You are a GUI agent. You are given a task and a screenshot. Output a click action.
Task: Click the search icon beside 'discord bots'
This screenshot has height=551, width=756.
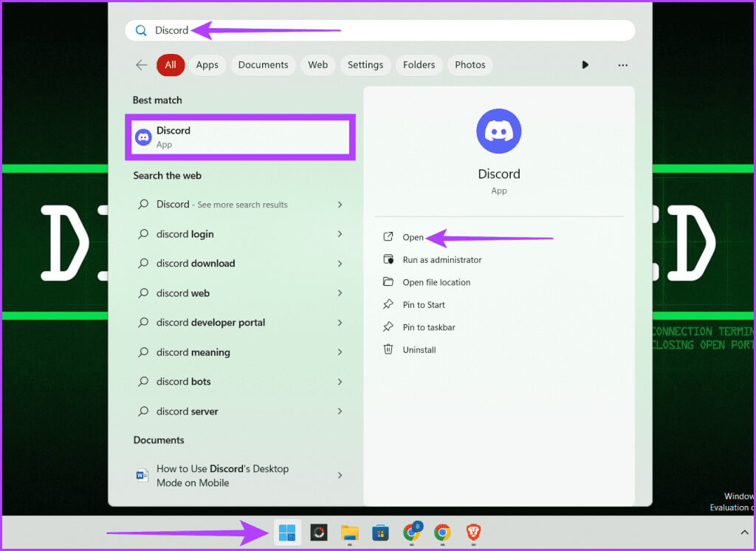(143, 382)
